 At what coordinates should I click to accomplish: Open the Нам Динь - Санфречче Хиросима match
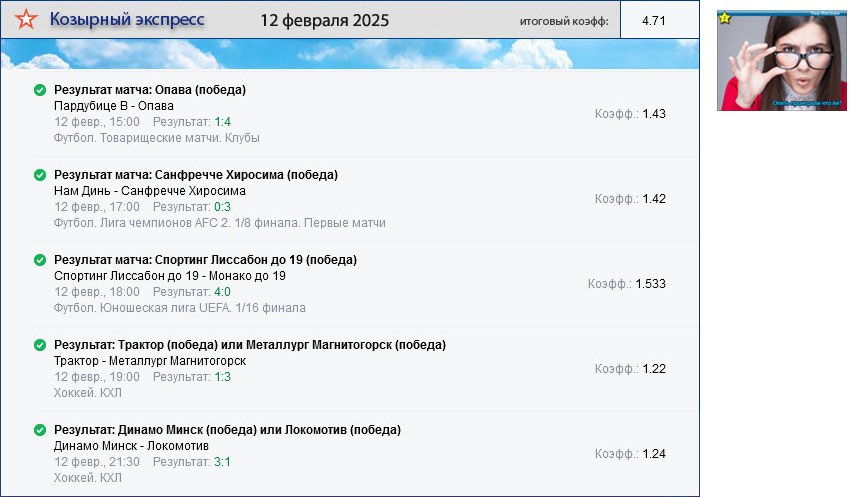pos(149,191)
